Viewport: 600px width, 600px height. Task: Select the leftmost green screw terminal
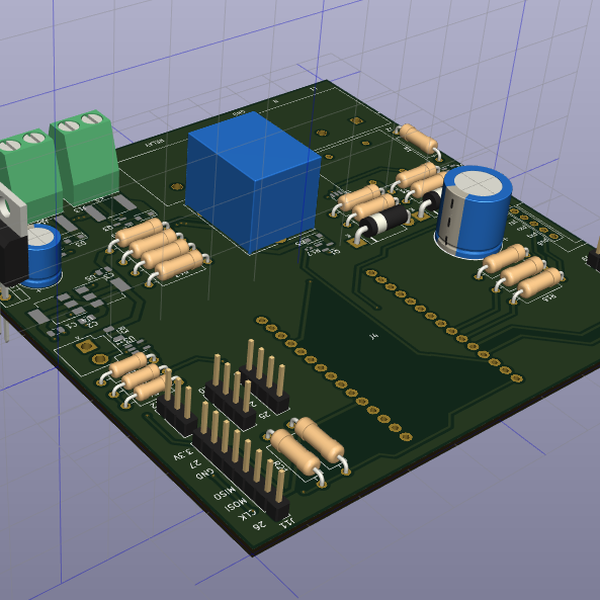pyautogui.click(x=24, y=165)
